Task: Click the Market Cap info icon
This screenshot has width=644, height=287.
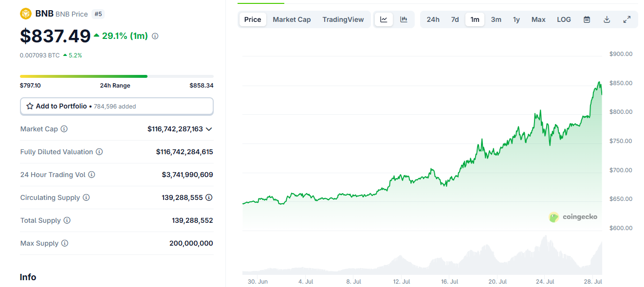Action: tap(64, 129)
